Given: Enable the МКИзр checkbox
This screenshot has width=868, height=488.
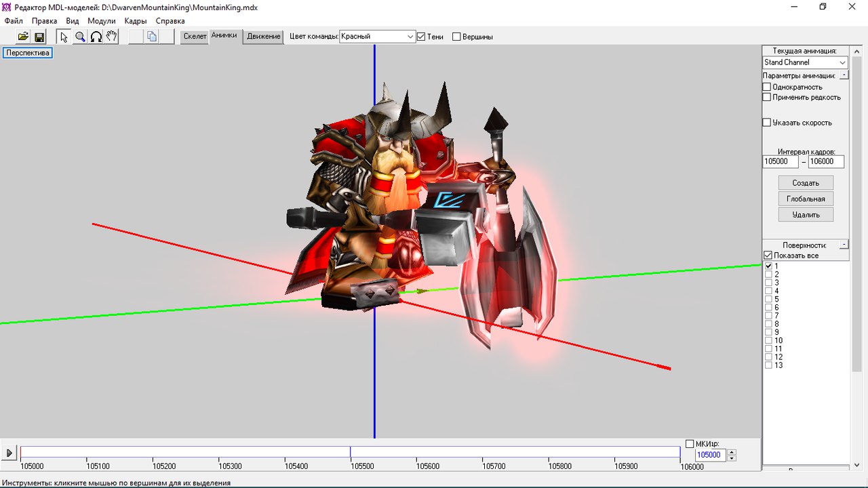Looking at the screenshot, I should click(690, 444).
